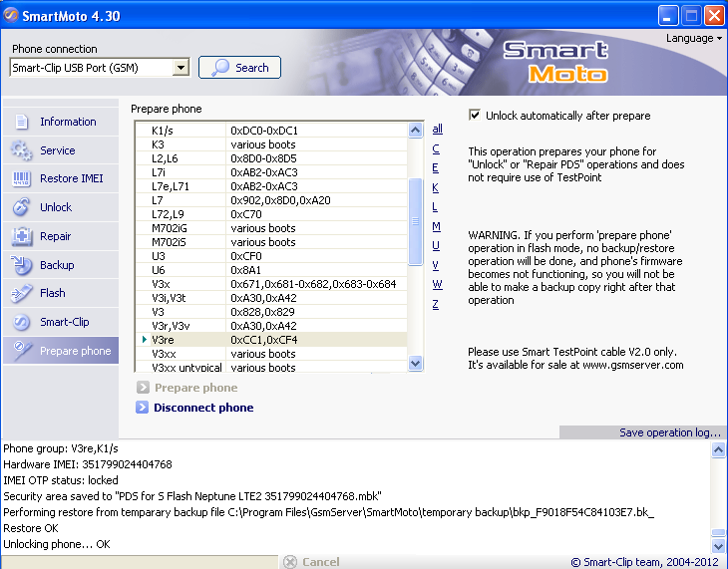728x569 pixels.
Task: Select the V3r,V3v model row
Action: (271, 325)
